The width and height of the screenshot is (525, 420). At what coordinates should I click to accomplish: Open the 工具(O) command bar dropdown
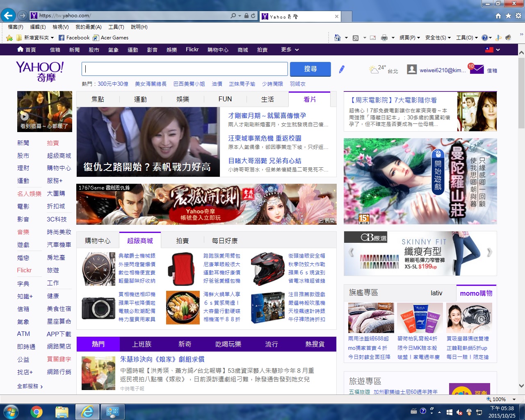point(467,38)
